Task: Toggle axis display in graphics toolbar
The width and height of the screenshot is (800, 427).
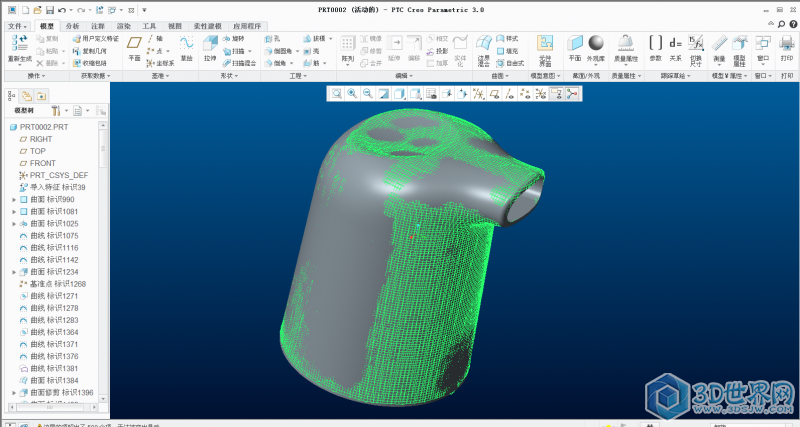Action: [x=509, y=93]
